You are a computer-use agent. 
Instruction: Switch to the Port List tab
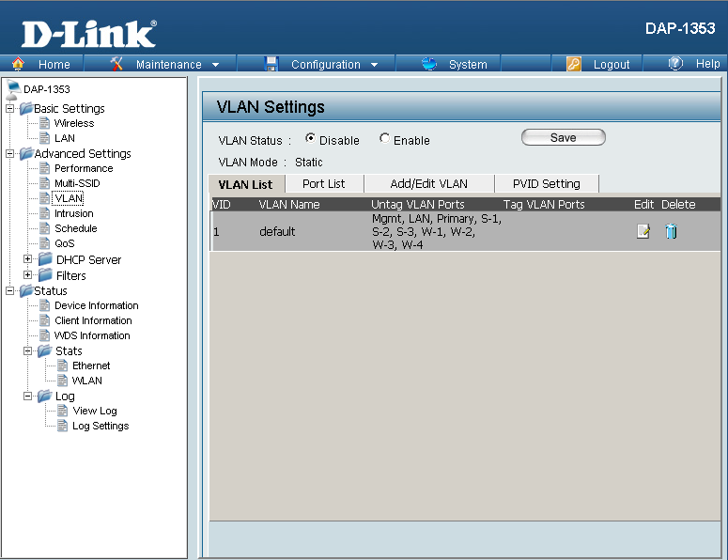pos(324,183)
